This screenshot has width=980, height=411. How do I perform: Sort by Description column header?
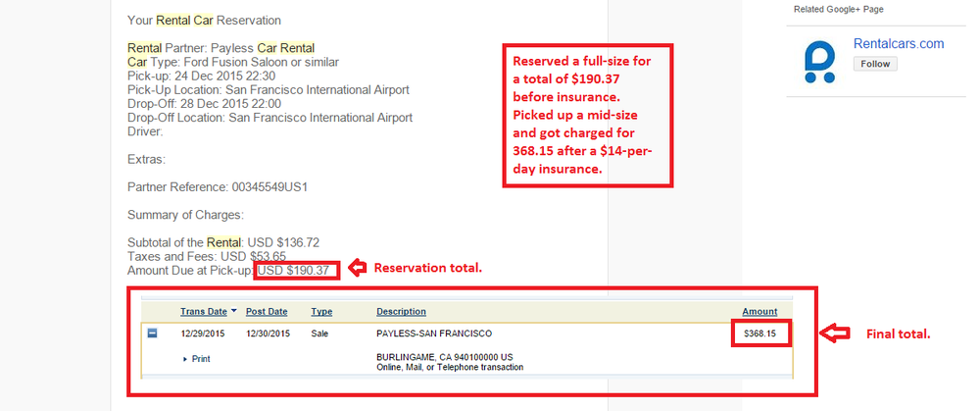401,312
